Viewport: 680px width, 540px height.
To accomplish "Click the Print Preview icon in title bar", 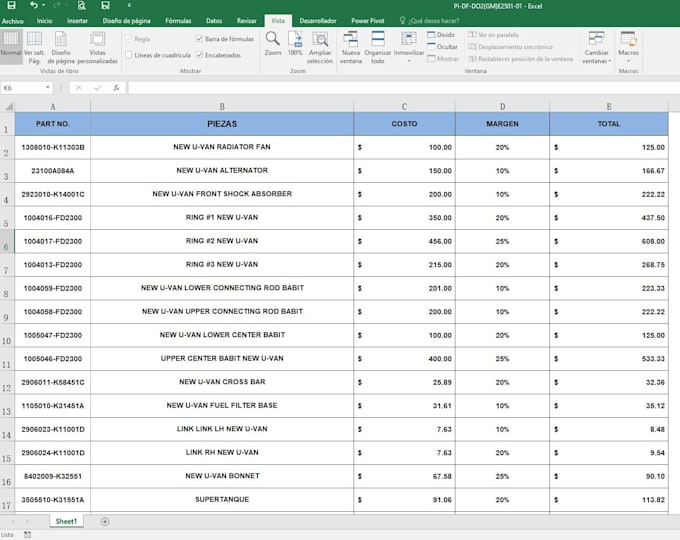I will tap(82, 6).
